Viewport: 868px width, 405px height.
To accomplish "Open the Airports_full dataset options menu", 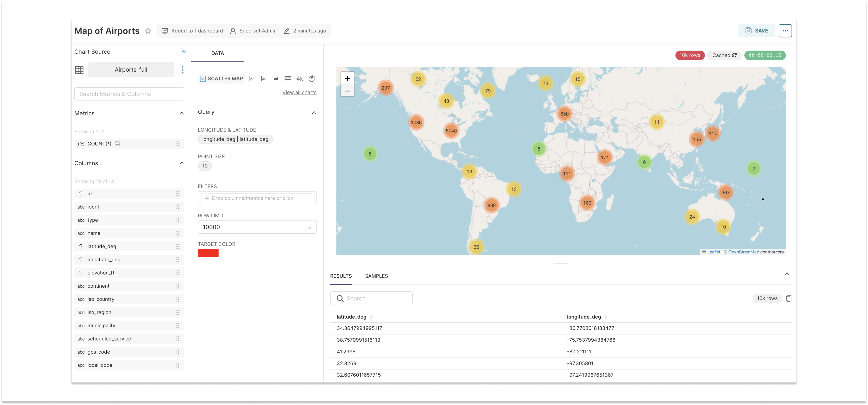I will (183, 70).
